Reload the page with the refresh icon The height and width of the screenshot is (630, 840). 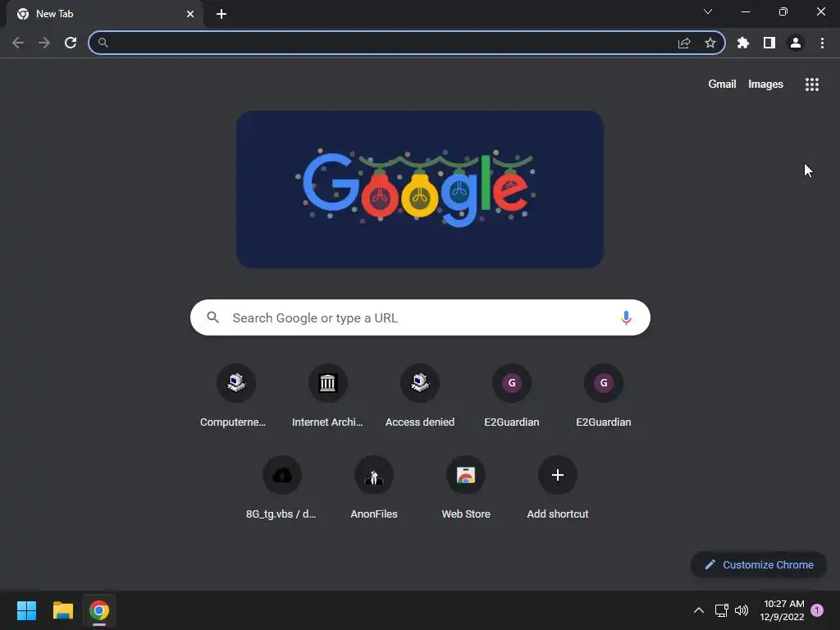click(71, 43)
